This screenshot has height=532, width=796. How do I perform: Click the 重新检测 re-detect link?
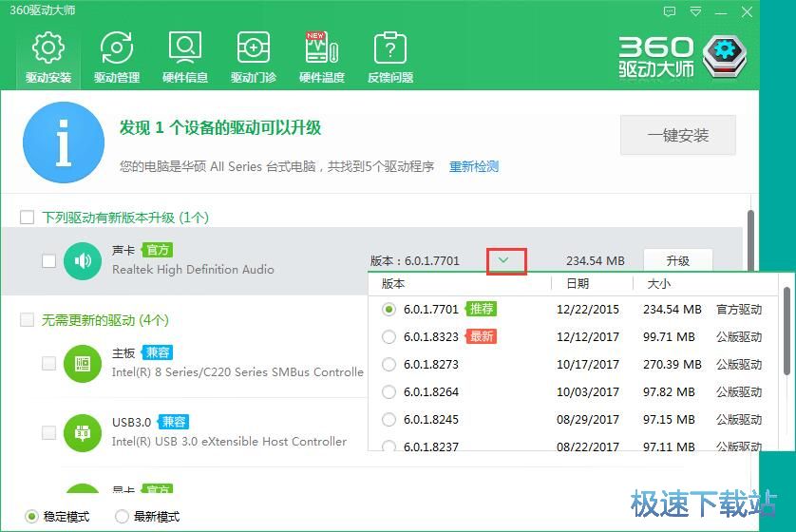(474, 166)
